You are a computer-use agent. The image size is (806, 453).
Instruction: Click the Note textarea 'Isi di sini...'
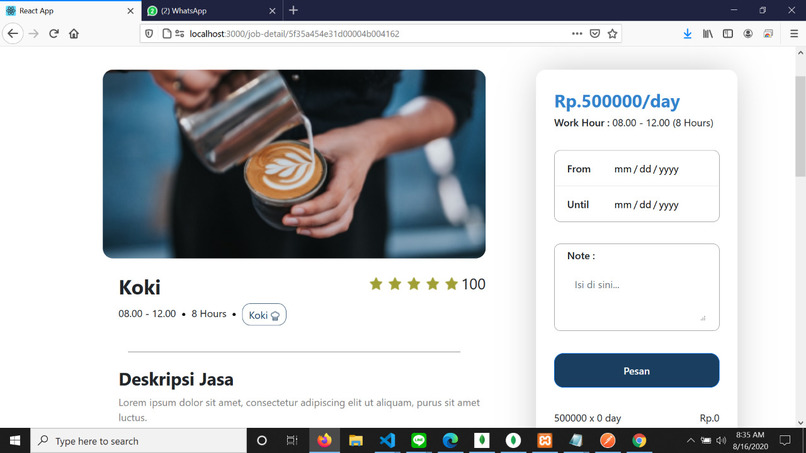(637, 297)
